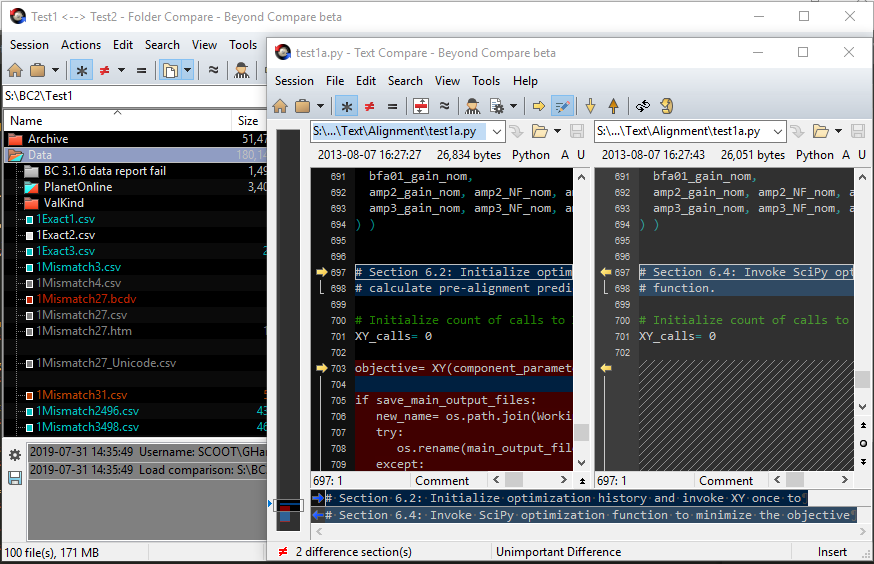Viewport: 874px width, 564px height.
Task: Toggle Show Differences filter in Text Compare
Action: tap(369, 106)
